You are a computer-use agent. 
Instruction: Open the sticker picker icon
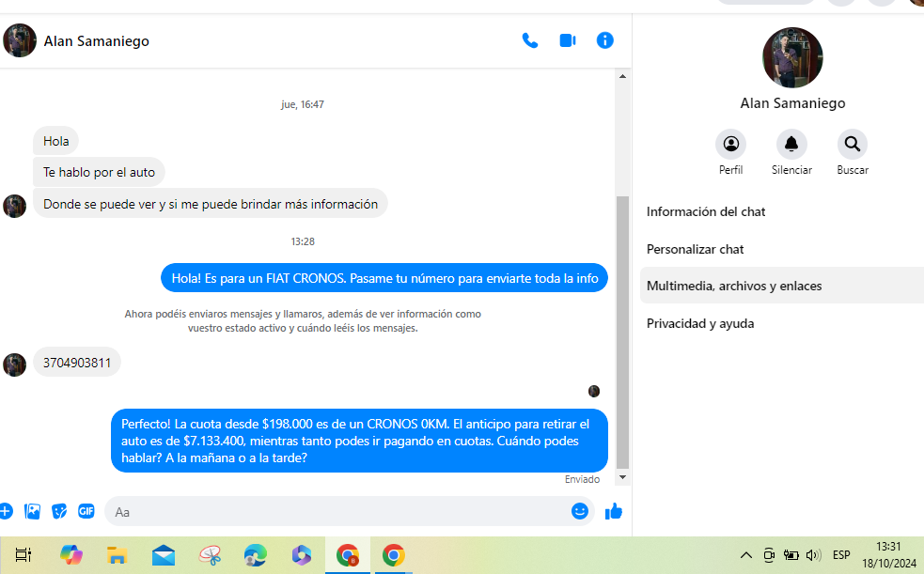(x=59, y=511)
